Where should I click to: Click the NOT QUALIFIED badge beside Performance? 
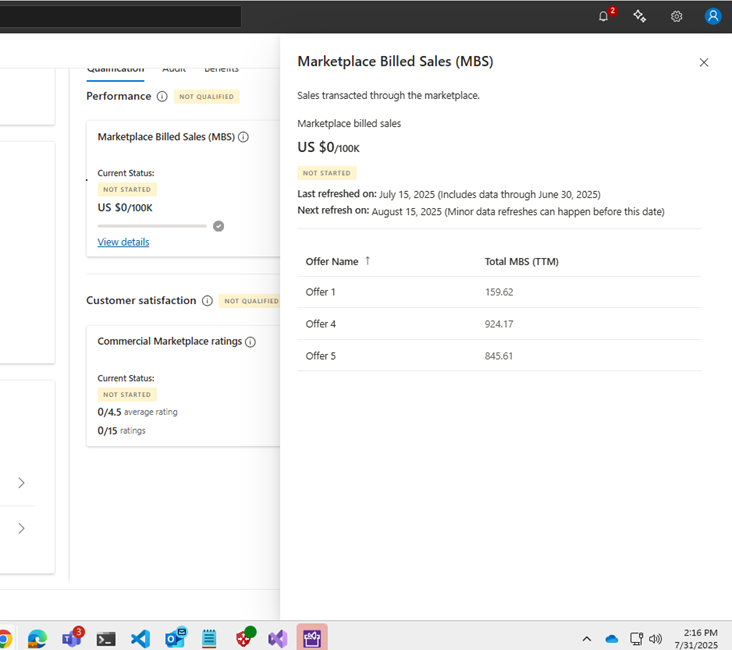(x=206, y=97)
